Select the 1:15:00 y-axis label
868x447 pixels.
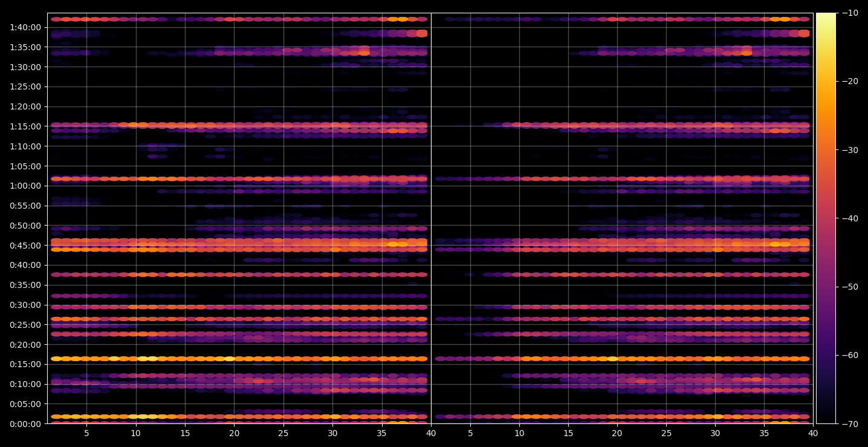(x=25, y=126)
